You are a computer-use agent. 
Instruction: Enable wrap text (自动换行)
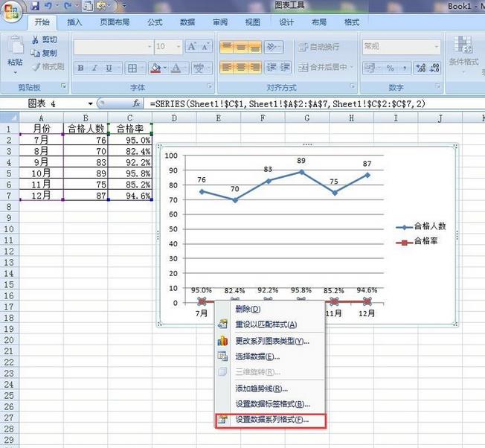318,47
